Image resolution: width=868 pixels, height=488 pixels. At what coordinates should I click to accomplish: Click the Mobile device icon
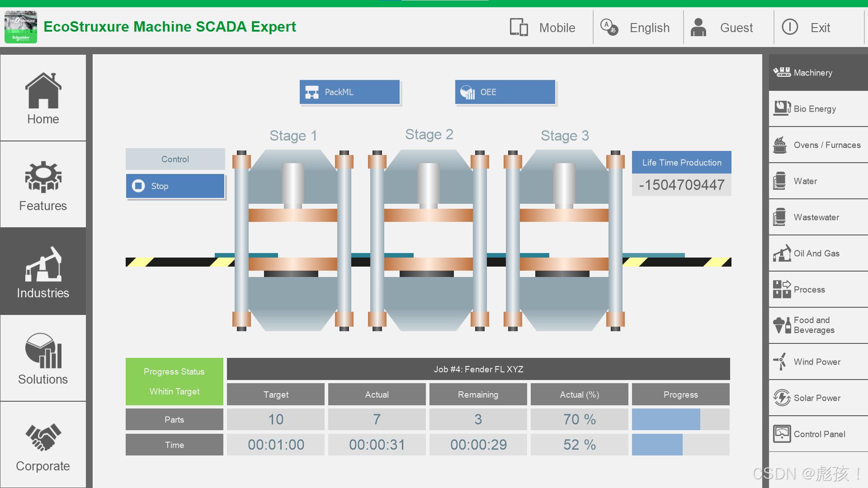click(x=519, y=27)
